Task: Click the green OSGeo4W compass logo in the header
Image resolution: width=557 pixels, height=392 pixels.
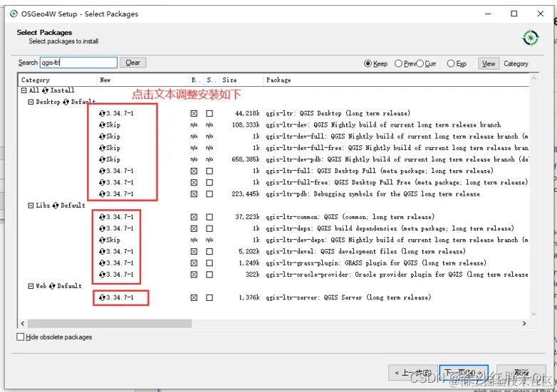Action: tap(531, 38)
